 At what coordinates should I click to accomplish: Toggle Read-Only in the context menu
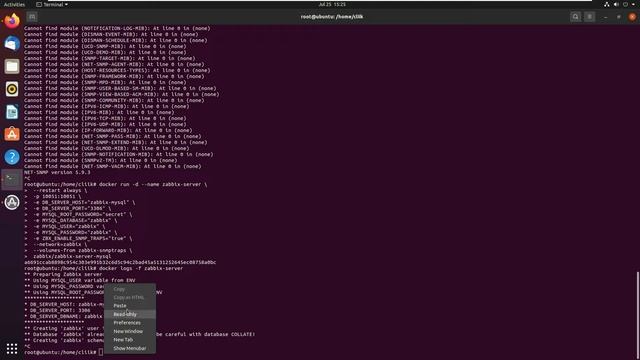tap(130, 314)
